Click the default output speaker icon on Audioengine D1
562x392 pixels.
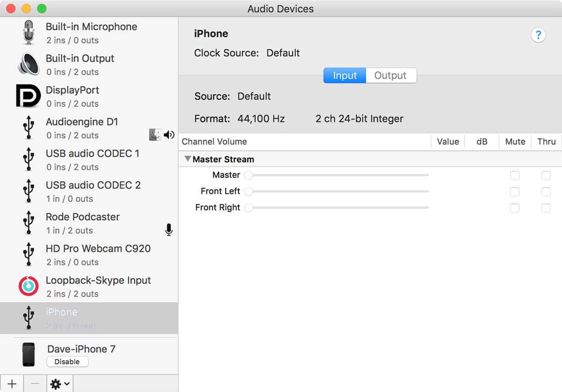coord(169,135)
